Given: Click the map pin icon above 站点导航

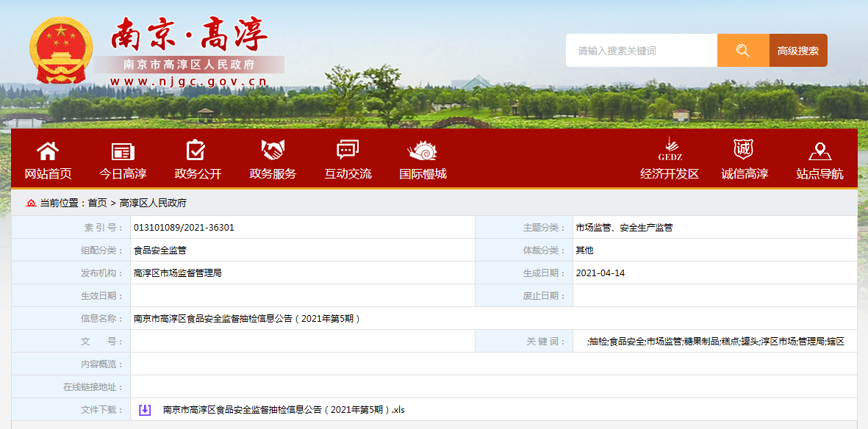Looking at the screenshot, I should [x=819, y=151].
